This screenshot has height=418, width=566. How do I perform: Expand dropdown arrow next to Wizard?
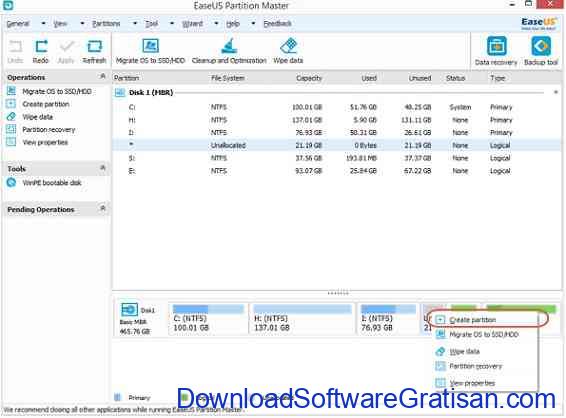tap(216, 24)
